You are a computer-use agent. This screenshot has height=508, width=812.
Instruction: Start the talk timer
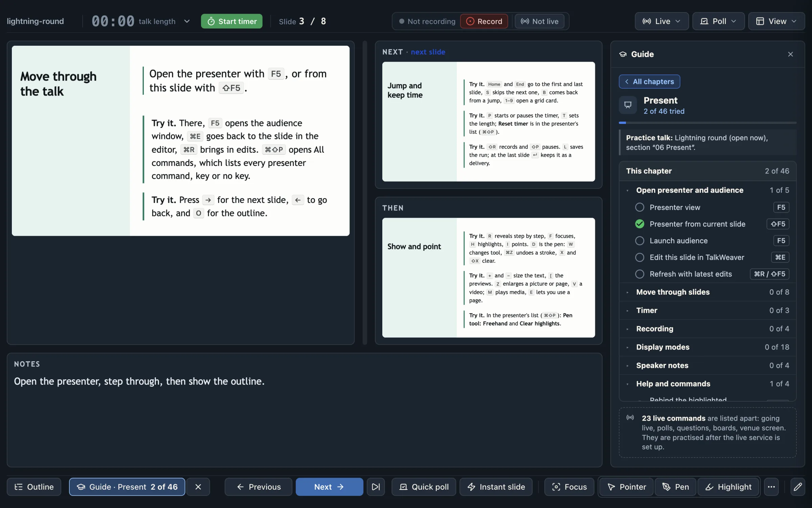pos(232,21)
